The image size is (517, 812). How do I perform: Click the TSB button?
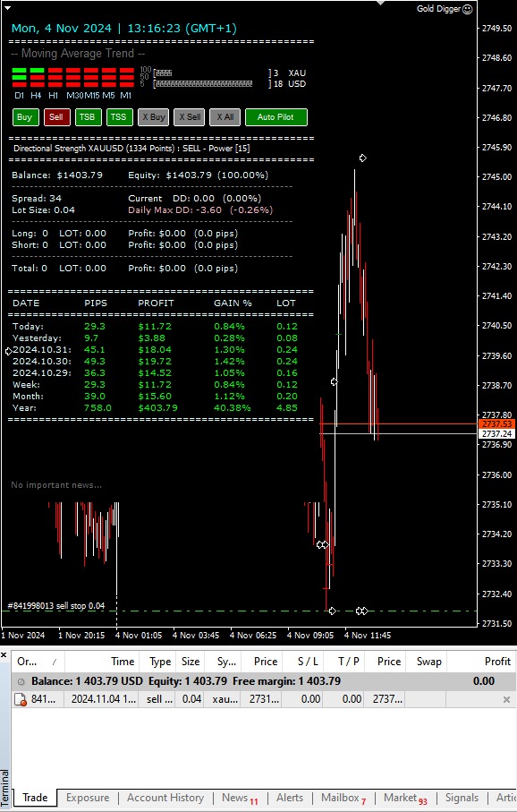pos(88,117)
